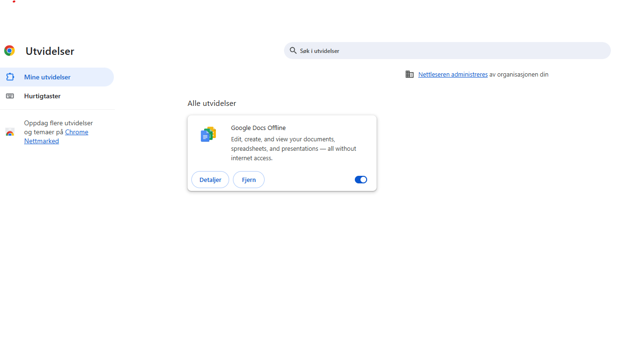Click the Utvidelser page title

[50, 51]
